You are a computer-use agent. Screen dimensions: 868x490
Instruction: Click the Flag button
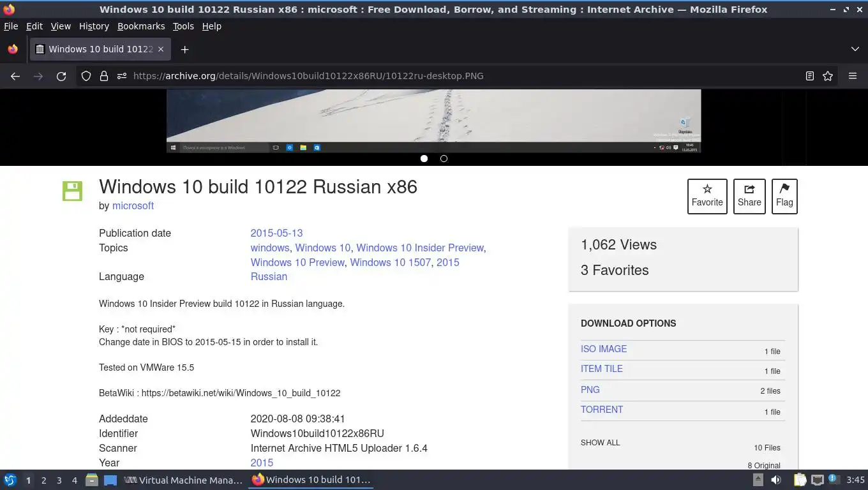pos(784,196)
